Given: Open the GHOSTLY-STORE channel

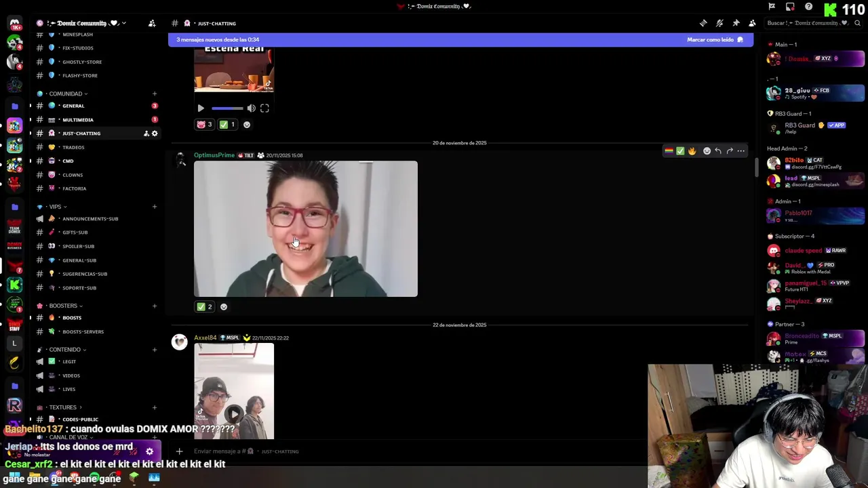Looking at the screenshot, I should [97, 62].
